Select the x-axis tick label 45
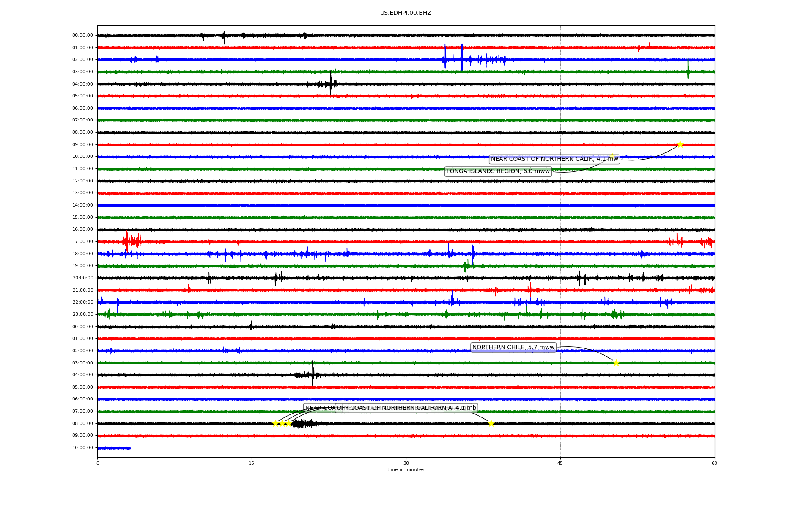 tap(560, 463)
